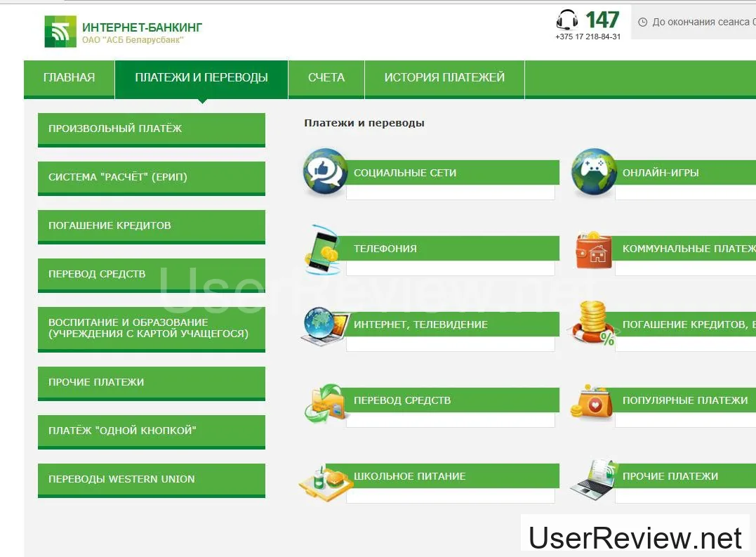756x557 pixels.
Task: Click the other payments laptop icon
Action: tap(592, 479)
